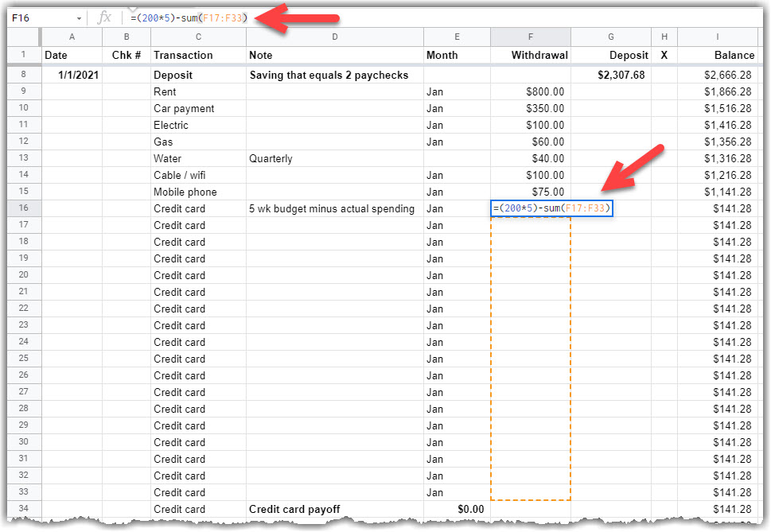Select the Month header cell
Screen dimensions: 771x532
456,55
